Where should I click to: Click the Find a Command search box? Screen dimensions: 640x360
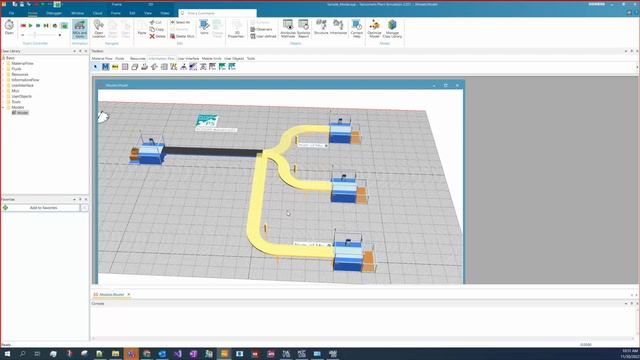218,13
